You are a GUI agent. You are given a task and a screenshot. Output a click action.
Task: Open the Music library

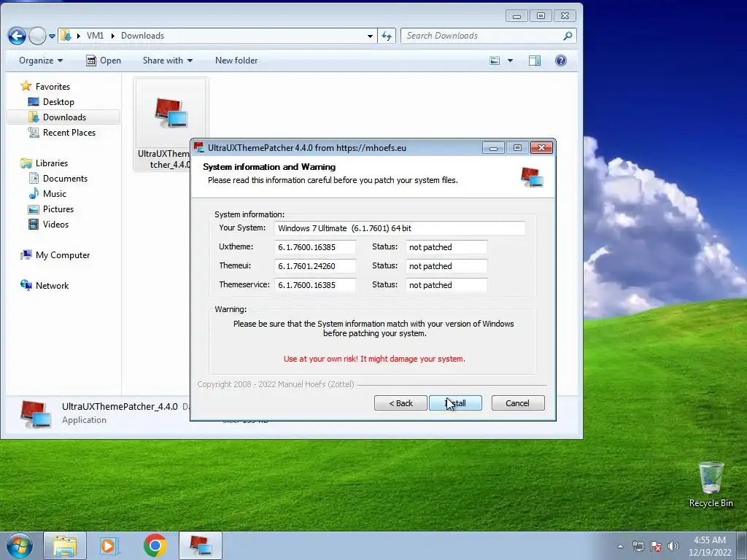[54, 194]
